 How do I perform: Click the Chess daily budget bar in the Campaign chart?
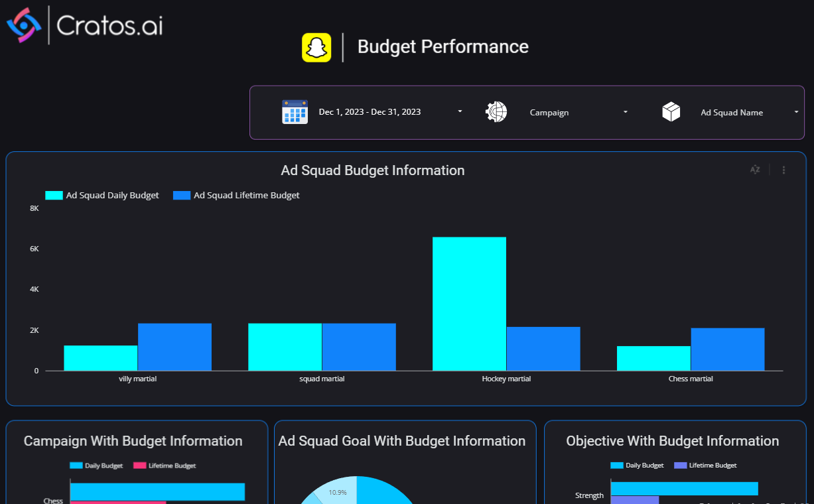(157, 491)
